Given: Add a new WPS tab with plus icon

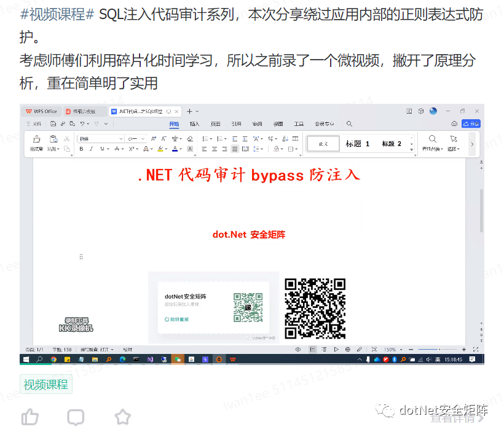Looking at the screenshot, I should click(189, 111).
